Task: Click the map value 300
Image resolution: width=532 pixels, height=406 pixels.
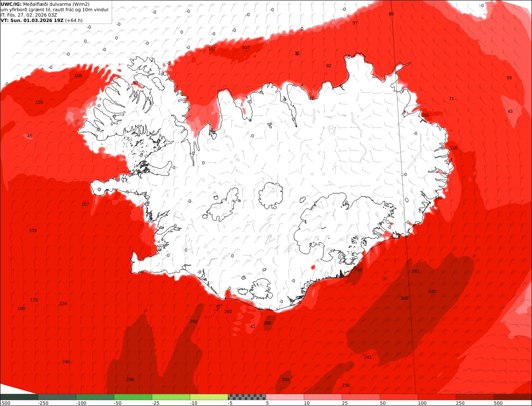Action: point(404,298)
